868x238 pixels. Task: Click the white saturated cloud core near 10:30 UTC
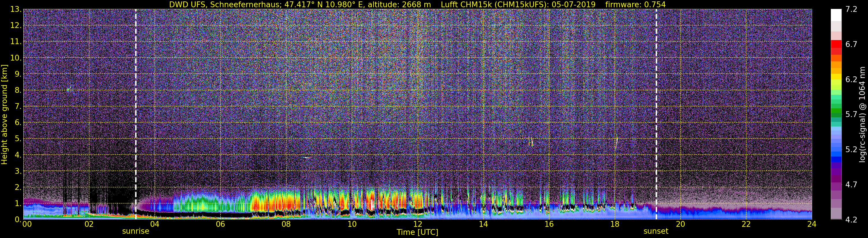(x=372, y=204)
